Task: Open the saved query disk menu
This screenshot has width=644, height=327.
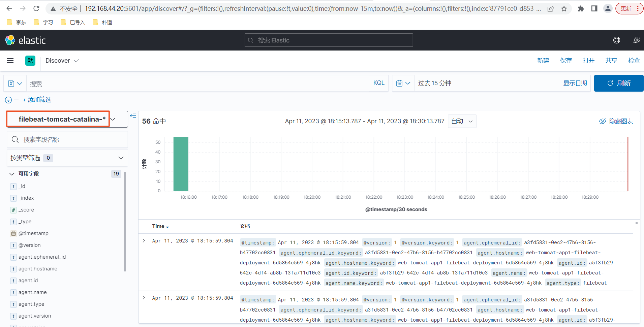Action: (x=15, y=84)
